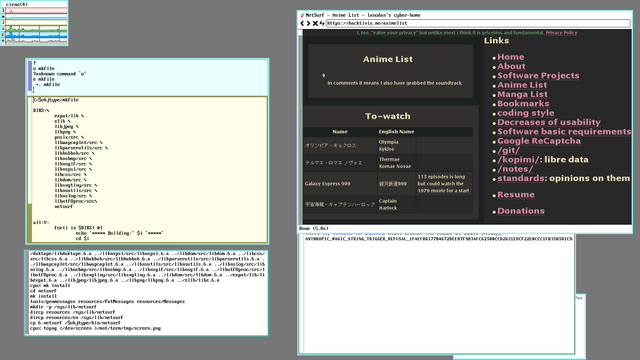Click the stats window title label
Viewport: 640px width, 360px height.
tap(16, 4)
